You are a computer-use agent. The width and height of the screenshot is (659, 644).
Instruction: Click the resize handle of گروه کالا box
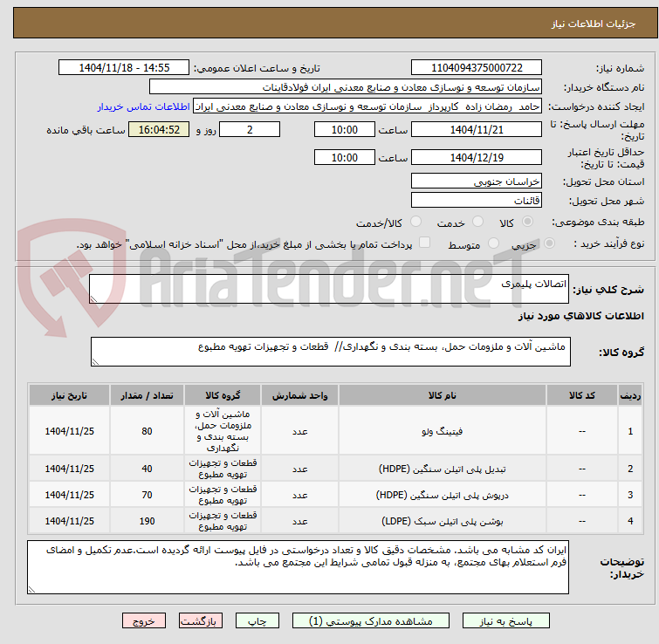point(95,361)
